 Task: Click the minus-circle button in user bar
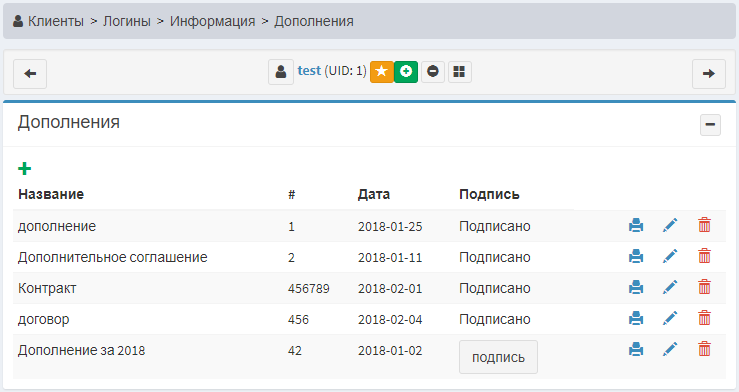click(433, 72)
